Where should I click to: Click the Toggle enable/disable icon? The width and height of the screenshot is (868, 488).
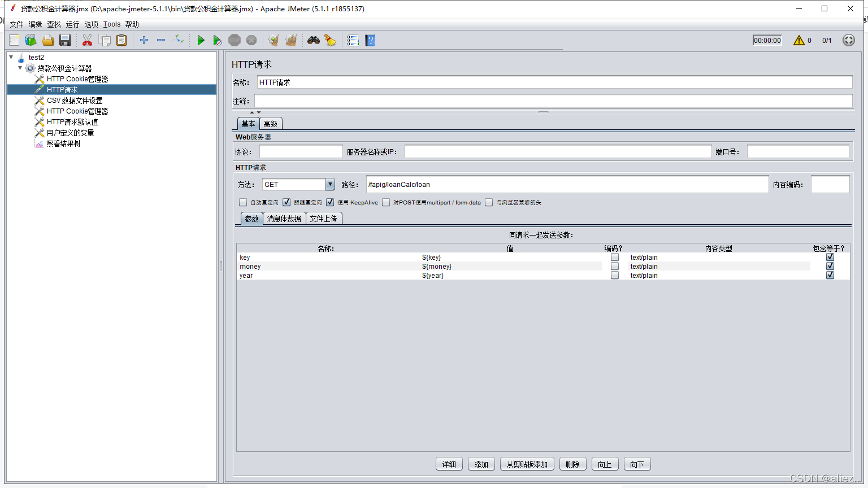pos(178,40)
